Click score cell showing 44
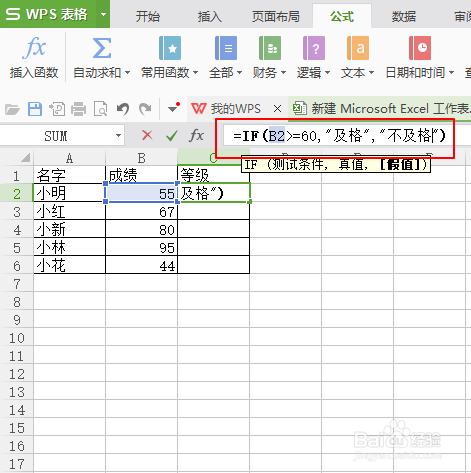 (x=141, y=265)
